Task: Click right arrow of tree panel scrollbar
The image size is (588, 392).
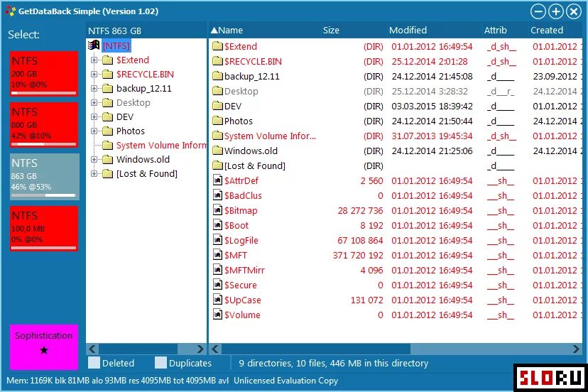Action: (x=201, y=349)
